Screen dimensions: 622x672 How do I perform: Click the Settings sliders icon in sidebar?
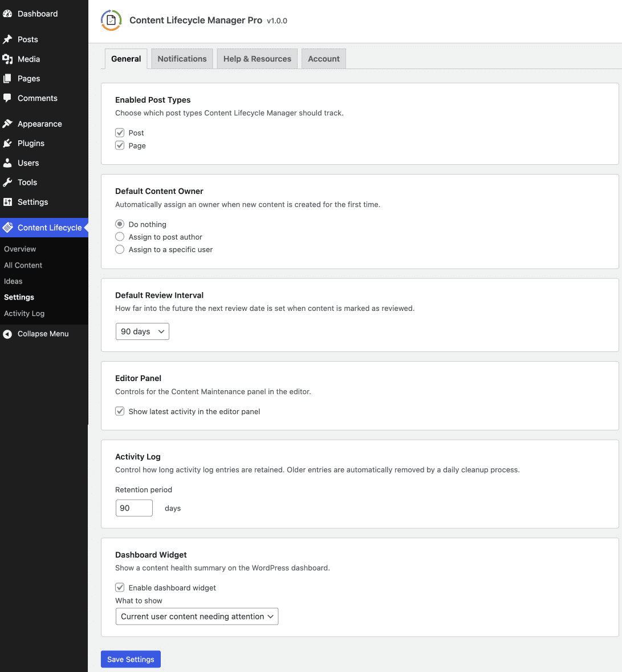(x=7, y=202)
